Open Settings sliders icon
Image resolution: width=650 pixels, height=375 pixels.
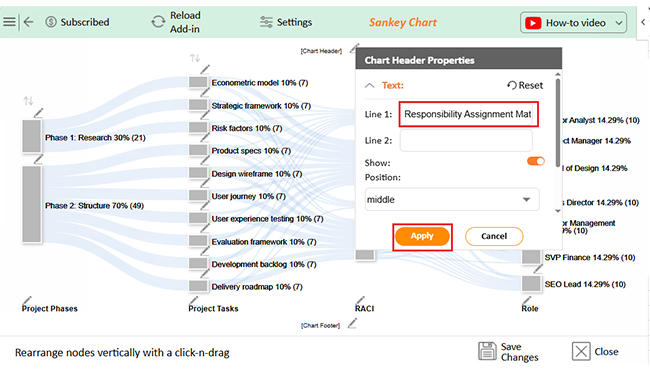[266, 22]
